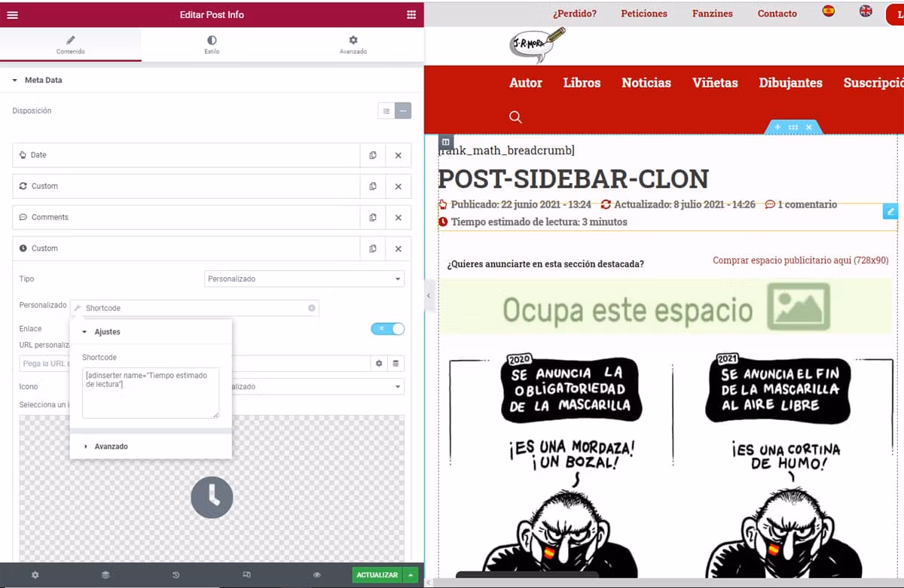
Task: Open Comprar espacio publicitario aqui link
Action: [x=801, y=260]
